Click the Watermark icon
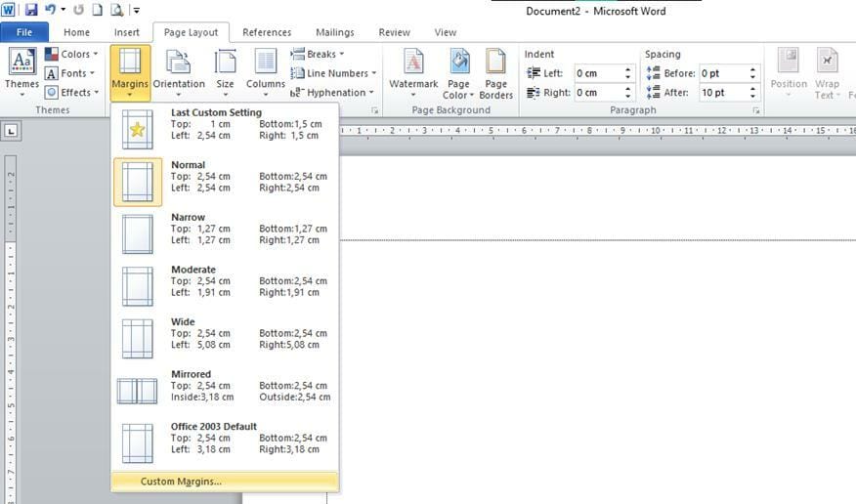The image size is (856, 504). (413, 64)
